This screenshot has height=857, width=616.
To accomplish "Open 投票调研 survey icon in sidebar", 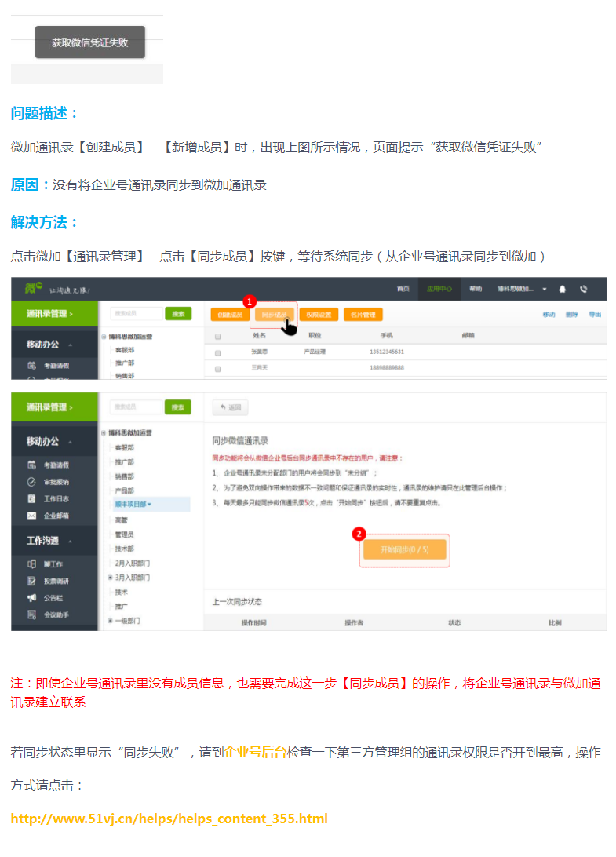I will click(x=31, y=581).
